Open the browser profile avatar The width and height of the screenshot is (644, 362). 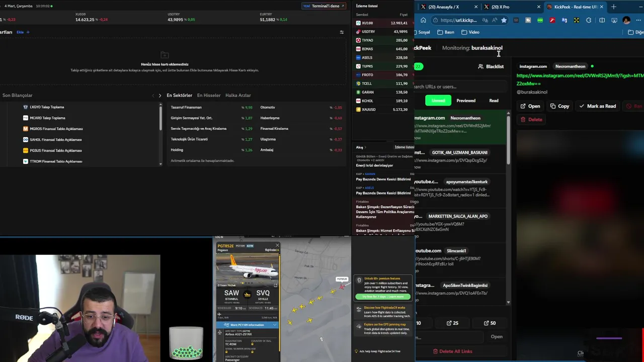point(626,20)
